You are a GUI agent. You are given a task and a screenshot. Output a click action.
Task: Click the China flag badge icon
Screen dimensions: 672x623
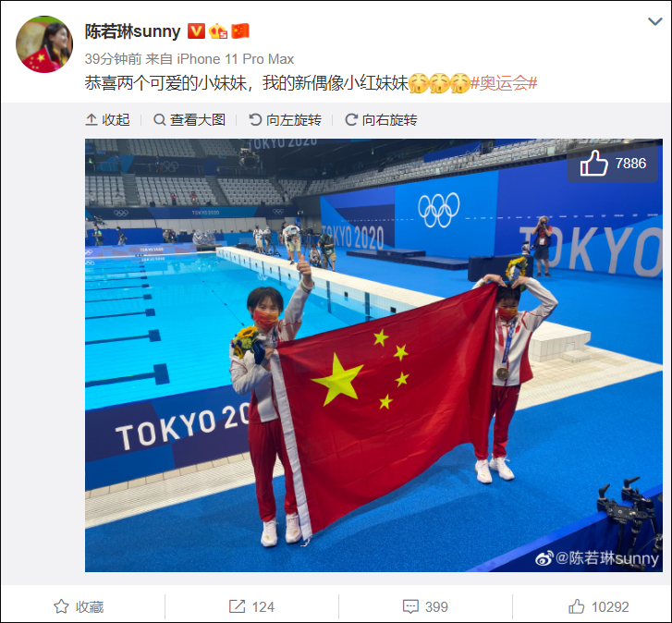point(240,31)
